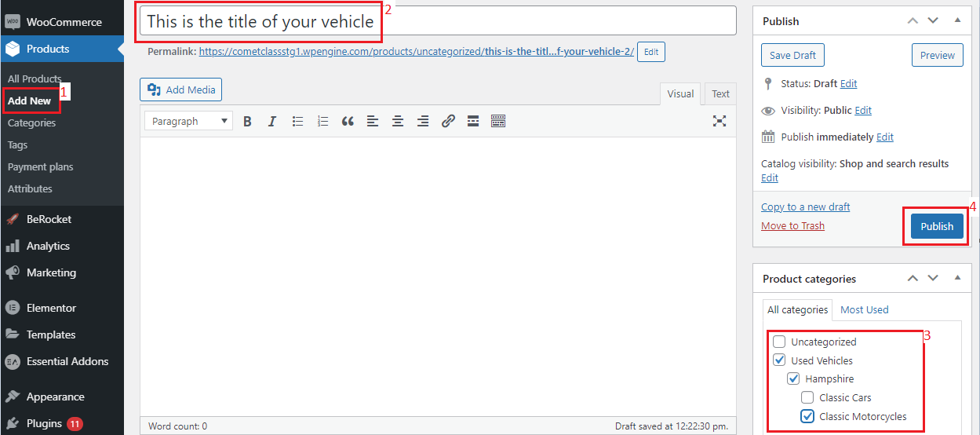This screenshot has height=435, width=980.
Task: Click the Insert/edit link icon
Action: coord(448,122)
